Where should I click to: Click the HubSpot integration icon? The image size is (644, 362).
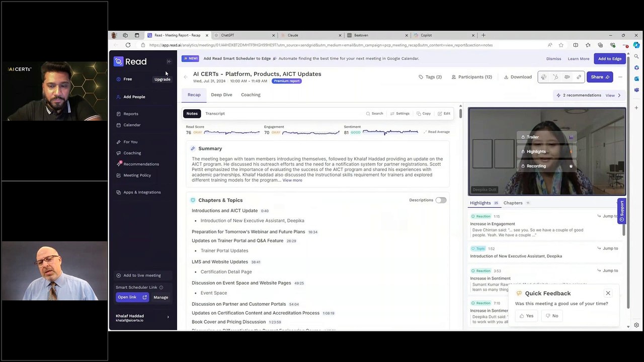[x=555, y=77]
